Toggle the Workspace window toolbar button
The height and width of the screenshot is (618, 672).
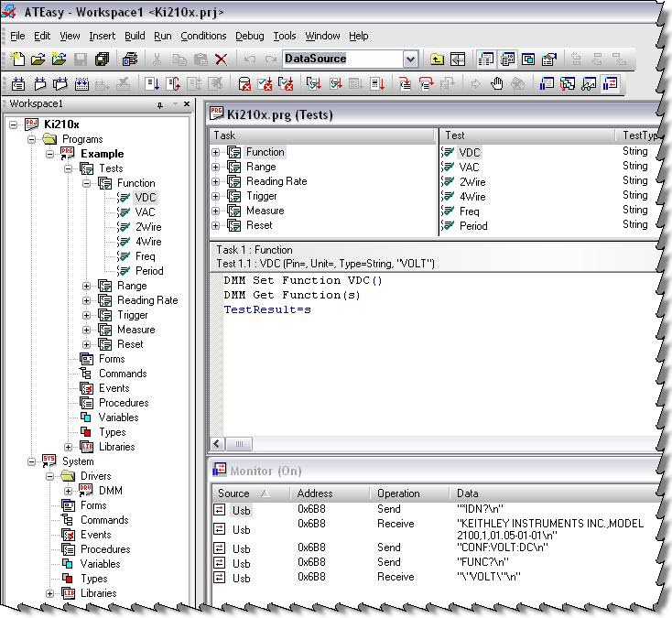coord(486,60)
